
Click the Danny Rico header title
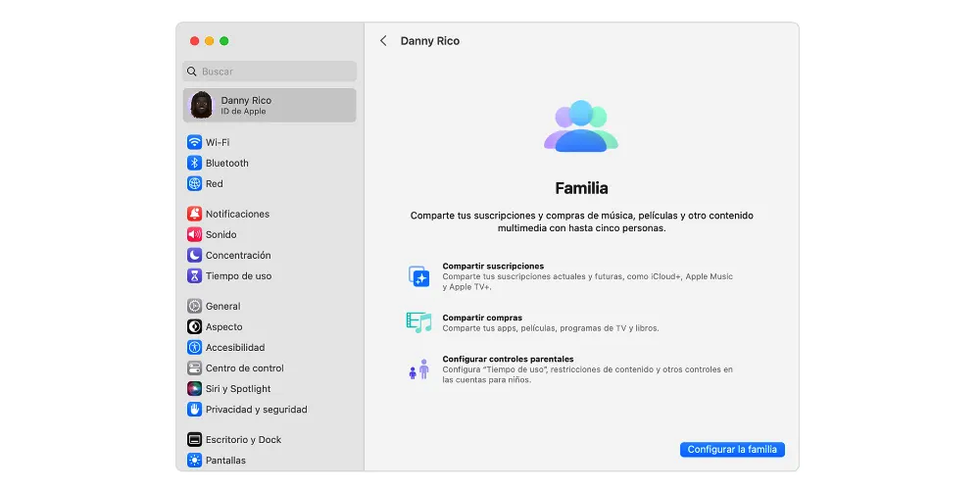(x=430, y=40)
